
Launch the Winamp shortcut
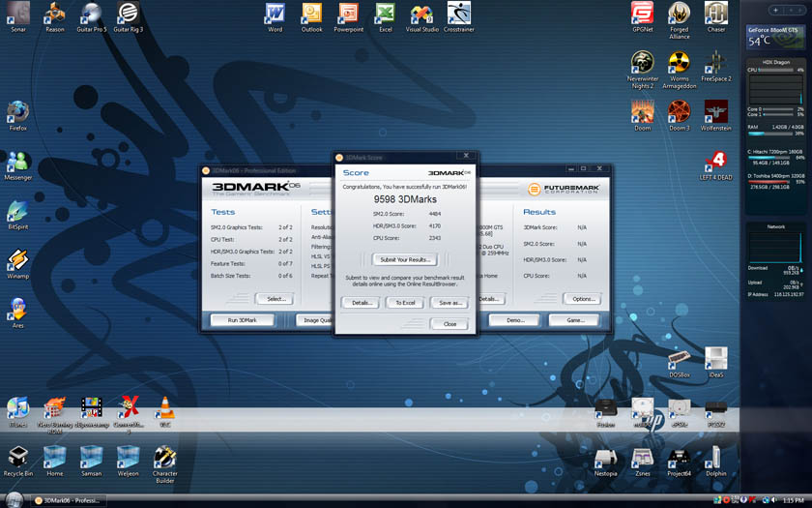click(x=18, y=263)
